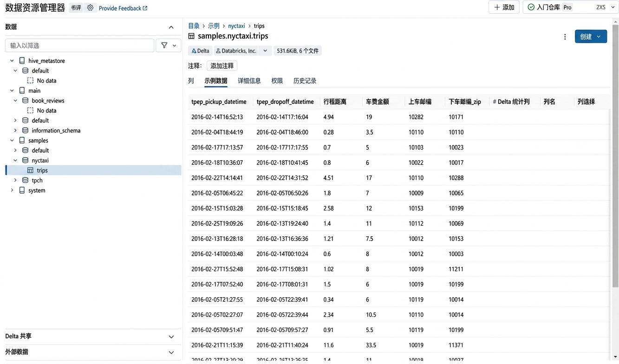The image size is (619, 364).
Task: Collapse the hive_metastore catalog
Action: click(x=12, y=61)
